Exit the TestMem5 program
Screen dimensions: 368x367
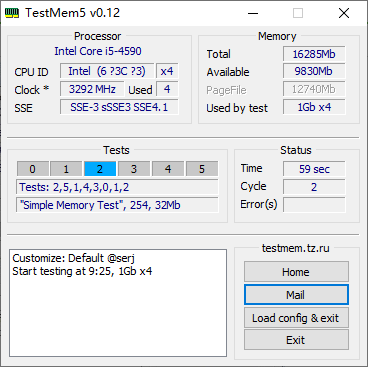point(296,340)
